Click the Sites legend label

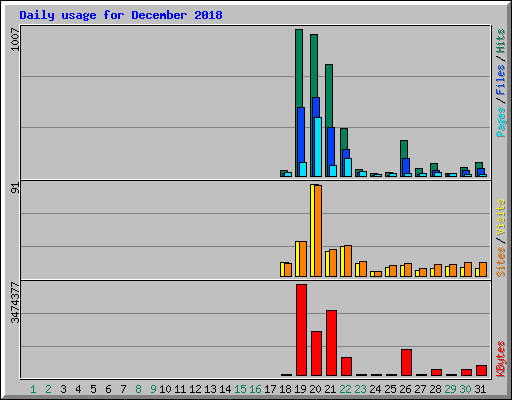[500, 262]
